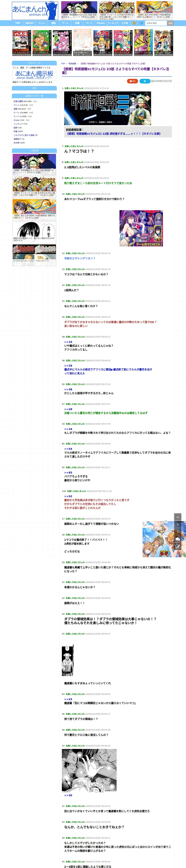The image size is (186, 868).
Task: Open previous article link 22話 虎杖強すぎる
Action: 114,134
